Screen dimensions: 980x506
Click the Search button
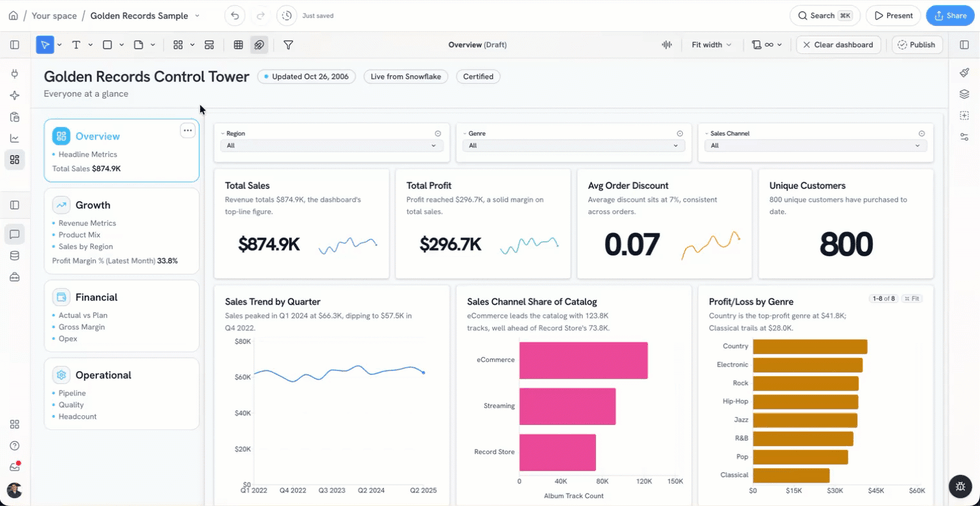[x=825, y=16]
